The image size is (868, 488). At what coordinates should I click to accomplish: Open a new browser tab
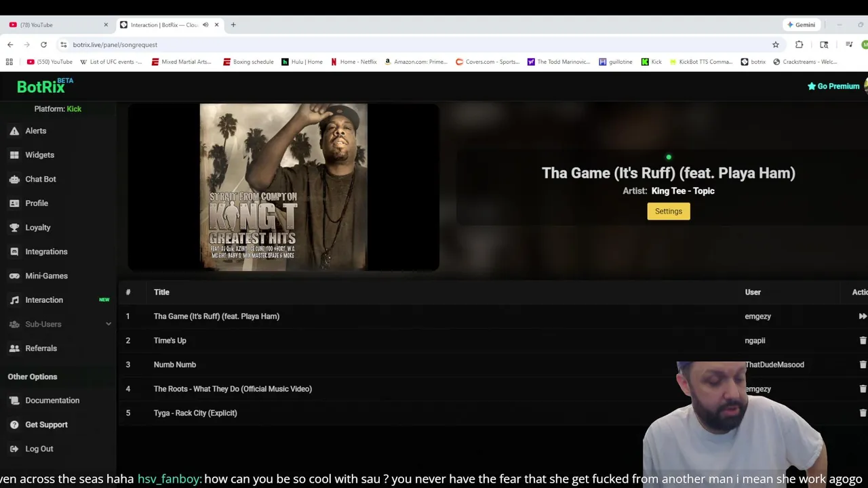coord(233,25)
